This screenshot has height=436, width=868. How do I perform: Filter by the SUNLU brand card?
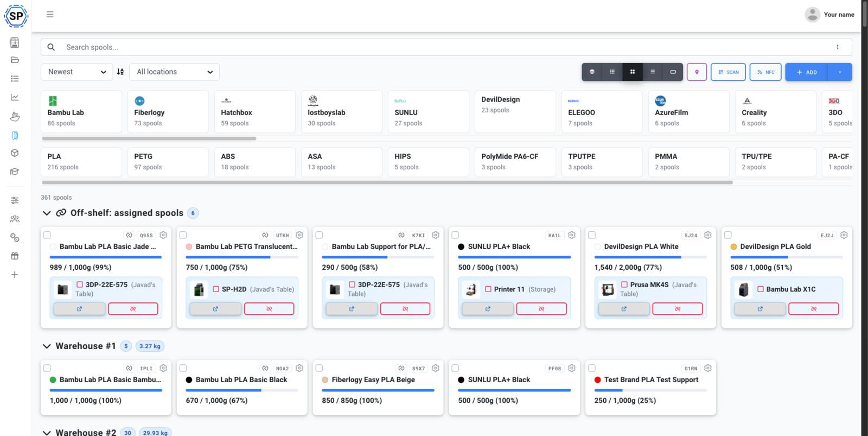[x=429, y=112]
